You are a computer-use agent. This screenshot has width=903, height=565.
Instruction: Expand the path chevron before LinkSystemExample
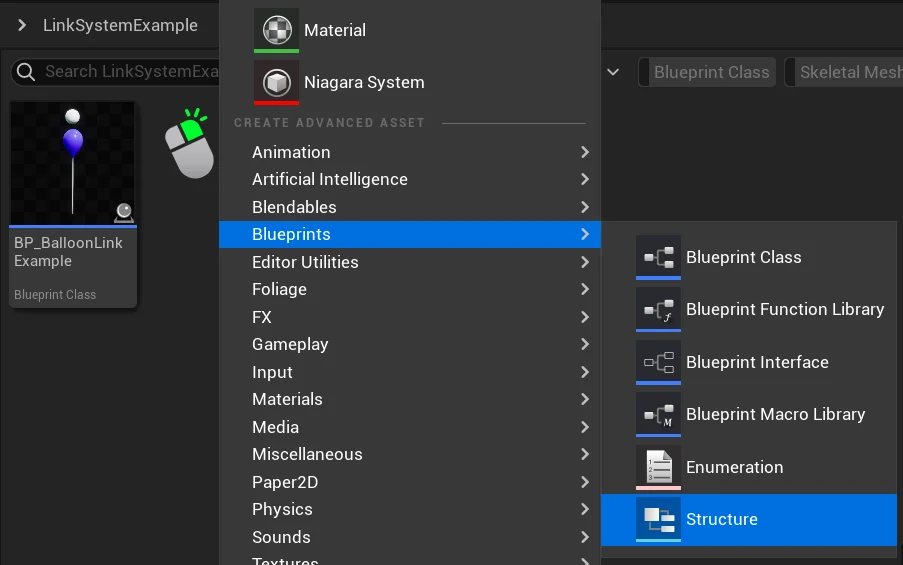[22, 25]
